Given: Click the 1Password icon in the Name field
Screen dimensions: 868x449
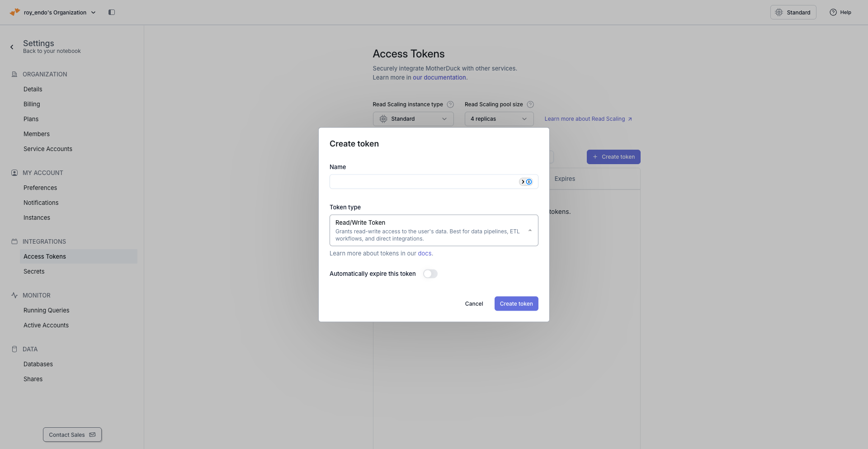Looking at the screenshot, I should (529, 181).
